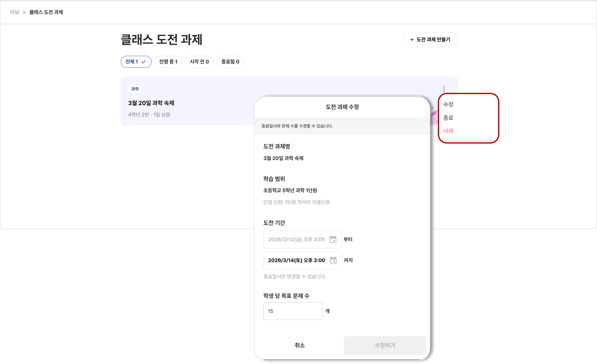Switch to the 시작 전 0 filter tab
597x364 pixels.
pyautogui.click(x=199, y=62)
